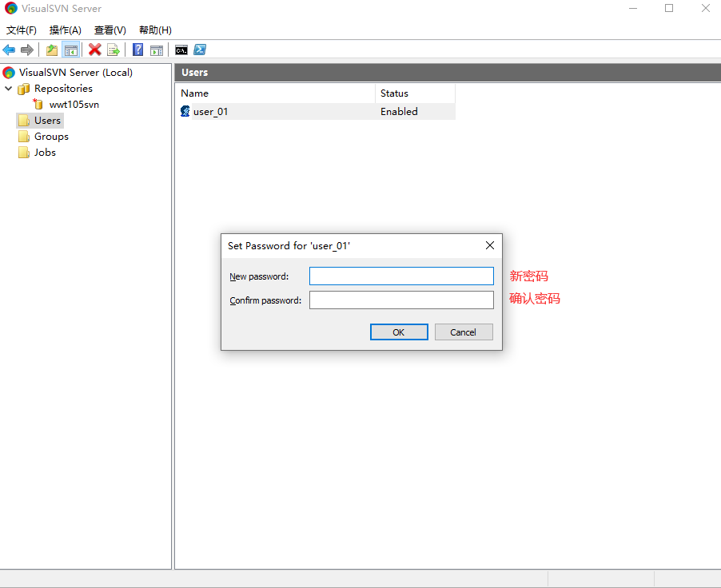Toggle the show/hide console tree icon
Screen dimensions: 721x588
tap(71, 50)
